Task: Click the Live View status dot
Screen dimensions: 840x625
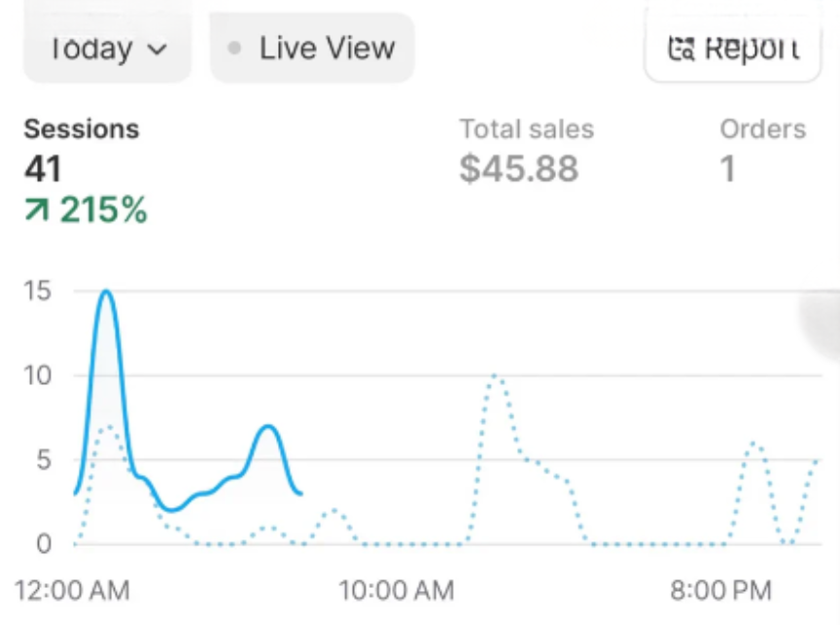Action: [x=234, y=48]
